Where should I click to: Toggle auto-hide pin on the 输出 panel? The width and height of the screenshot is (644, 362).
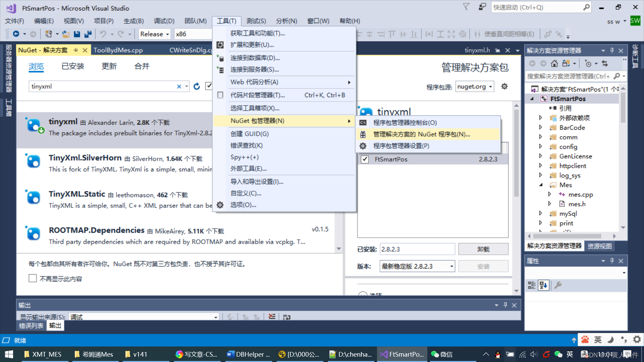(x=505, y=305)
